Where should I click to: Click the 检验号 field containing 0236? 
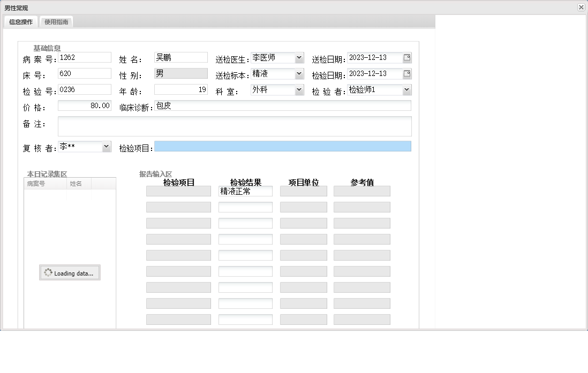pyautogui.click(x=84, y=89)
